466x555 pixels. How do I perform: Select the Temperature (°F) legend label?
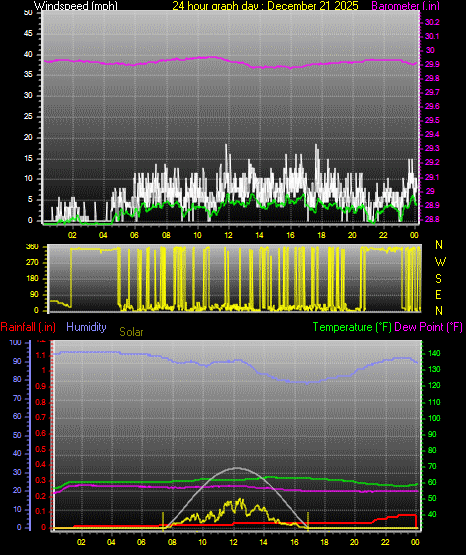point(352,327)
